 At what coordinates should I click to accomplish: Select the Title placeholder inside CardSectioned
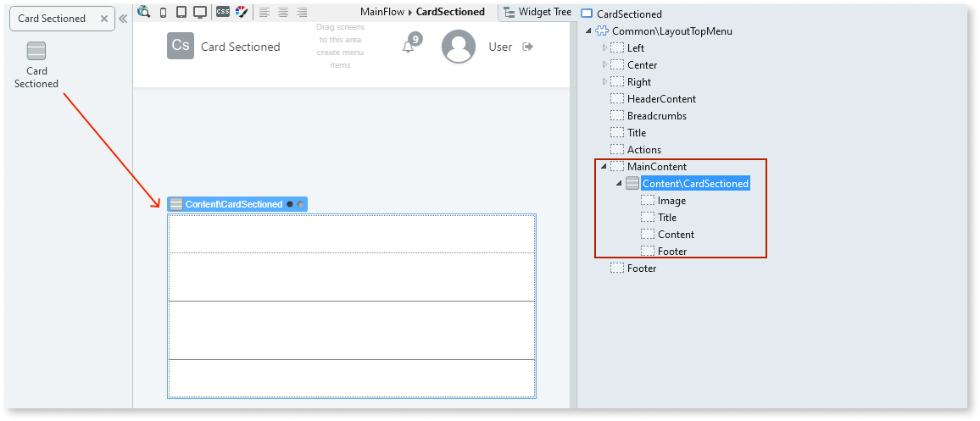(667, 218)
